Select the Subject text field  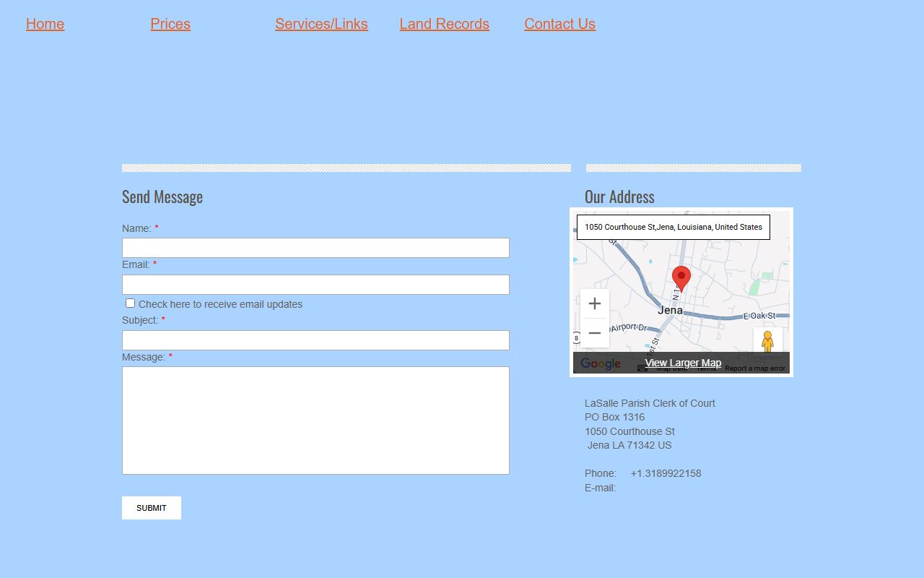coord(315,340)
